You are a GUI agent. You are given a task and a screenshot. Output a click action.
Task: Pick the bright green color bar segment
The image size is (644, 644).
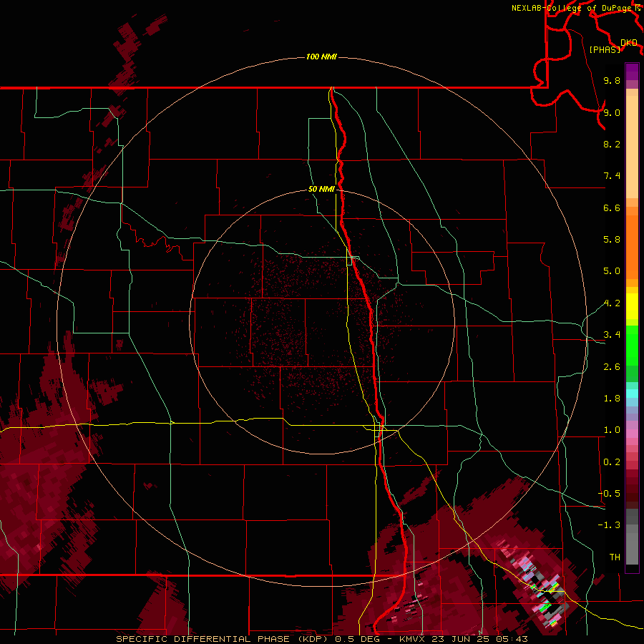[632, 345]
